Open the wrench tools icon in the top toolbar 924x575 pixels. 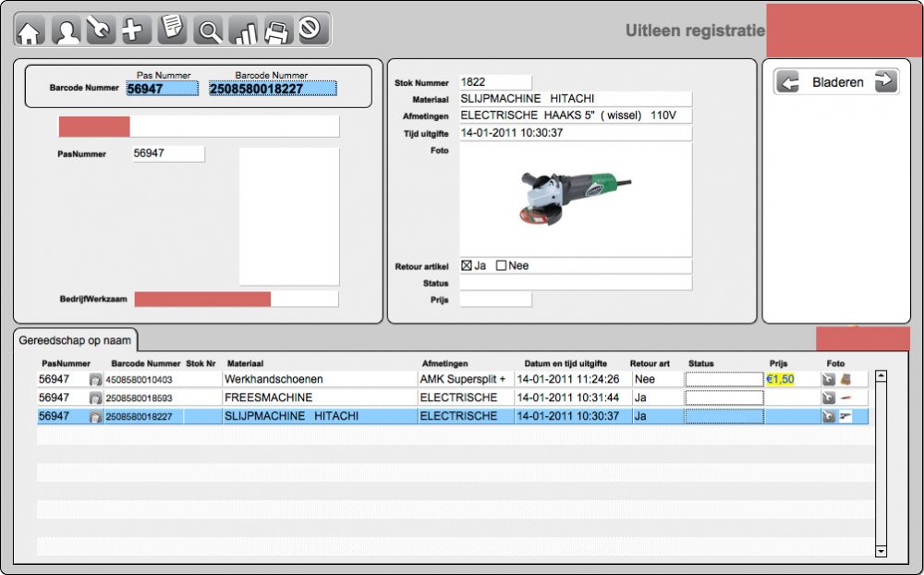pyautogui.click(x=101, y=31)
